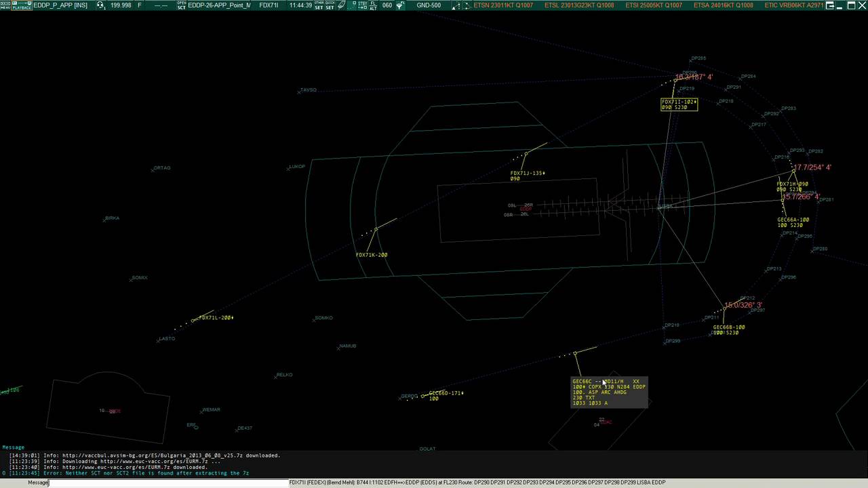Screen dimensions: 868x488
Task: Click the 11:44:39 clock
Action: coord(300,5)
